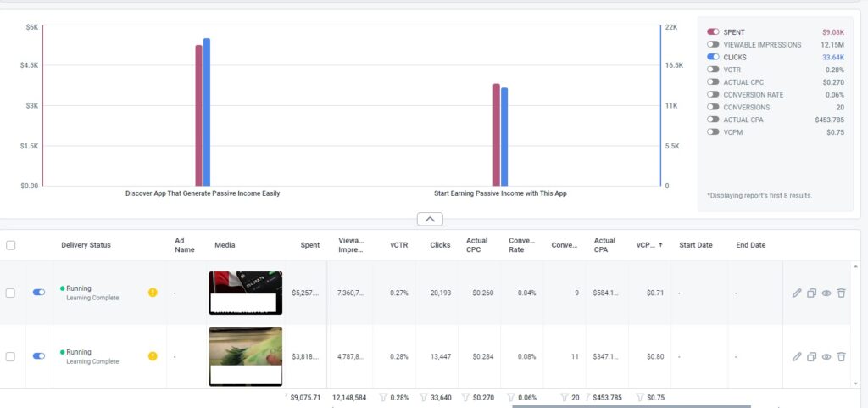
Task: Click the $0.260 actual CPC cell
Action: [x=482, y=293]
